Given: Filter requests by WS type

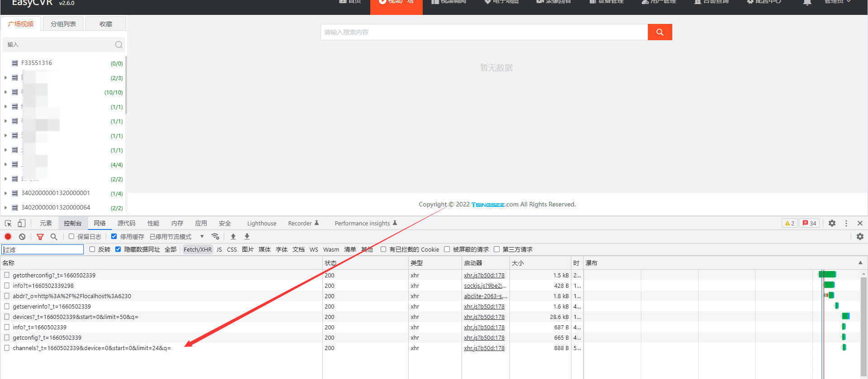Looking at the screenshot, I should (x=314, y=249).
